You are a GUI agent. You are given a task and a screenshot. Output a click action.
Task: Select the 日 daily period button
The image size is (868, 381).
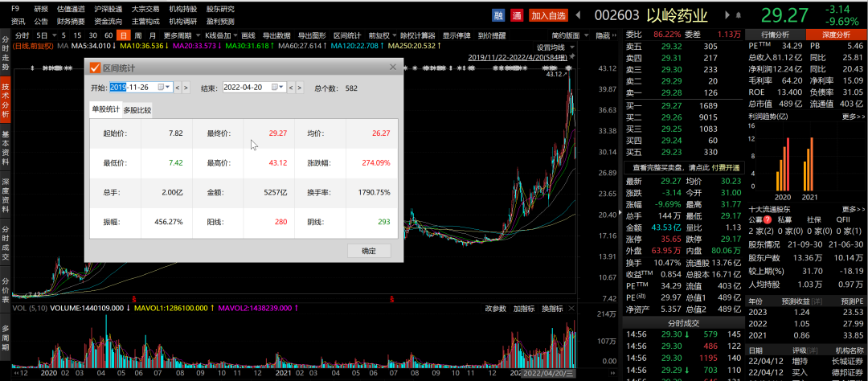pyautogui.click(x=124, y=35)
